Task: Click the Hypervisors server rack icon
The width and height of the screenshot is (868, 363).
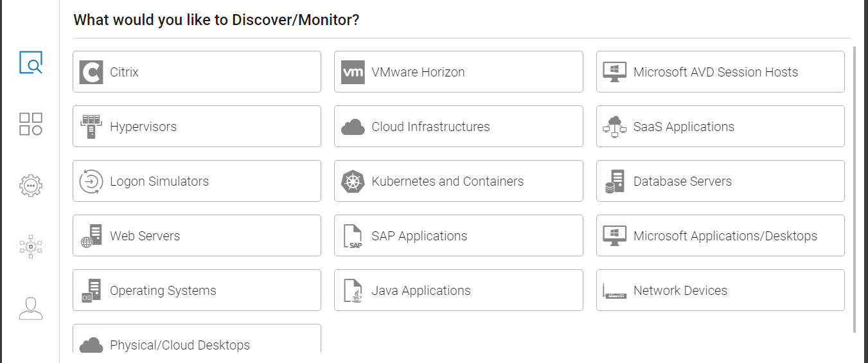Action: 91,127
